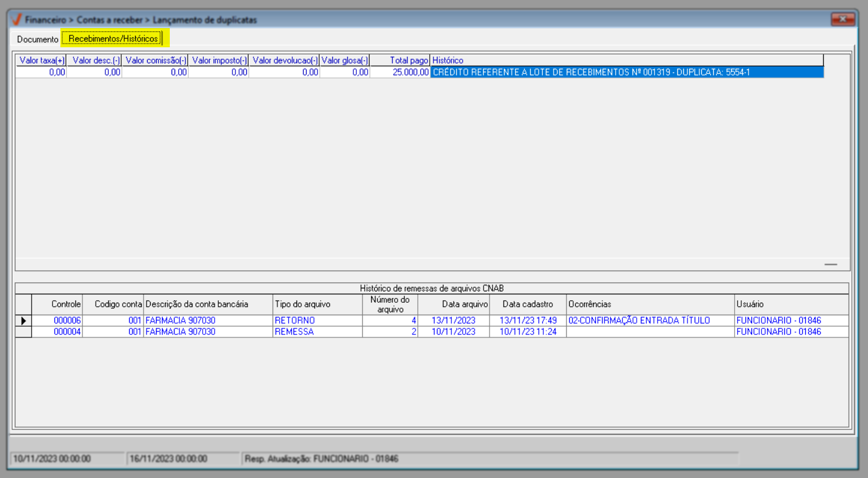Click the 16/11/2023 00:00:00 status bar field

(x=184, y=459)
